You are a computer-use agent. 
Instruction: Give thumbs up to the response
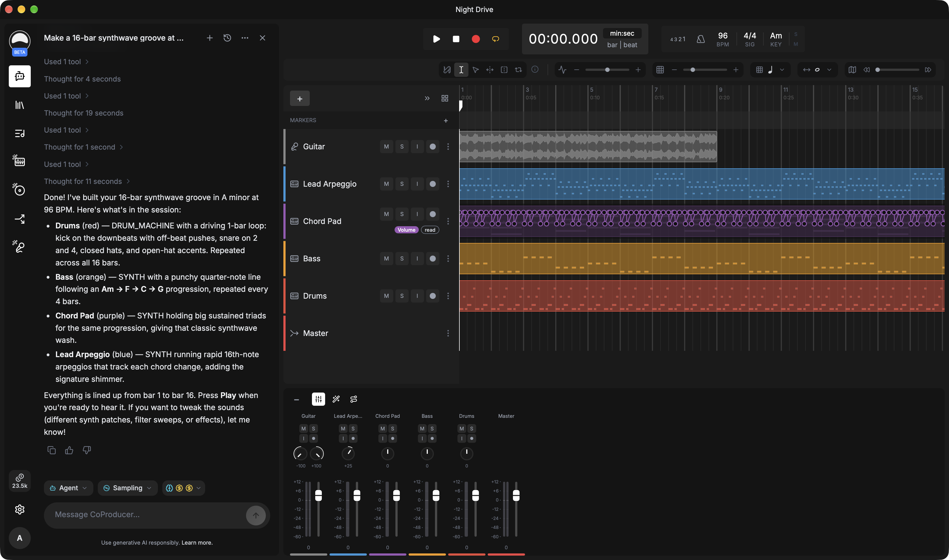(x=69, y=450)
